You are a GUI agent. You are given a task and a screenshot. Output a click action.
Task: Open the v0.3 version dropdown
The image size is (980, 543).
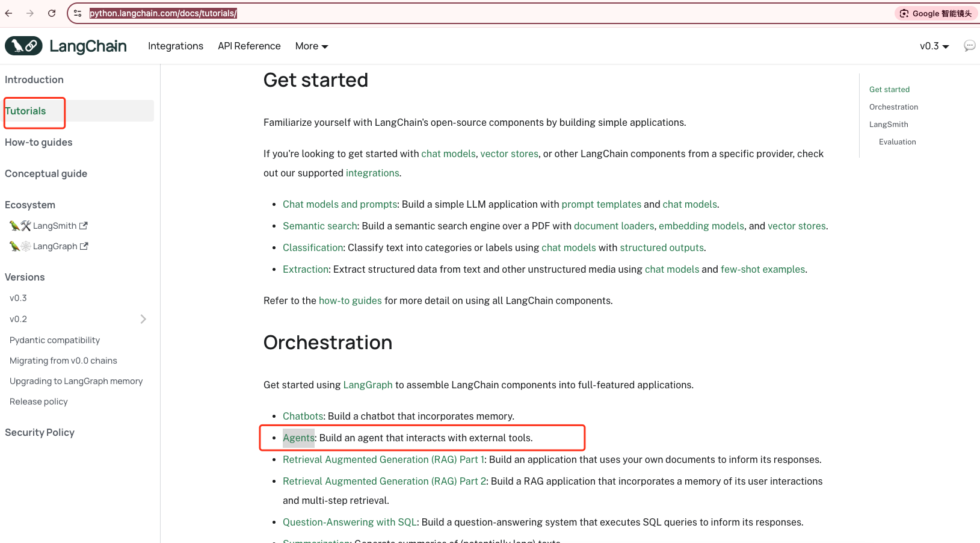[934, 46]
